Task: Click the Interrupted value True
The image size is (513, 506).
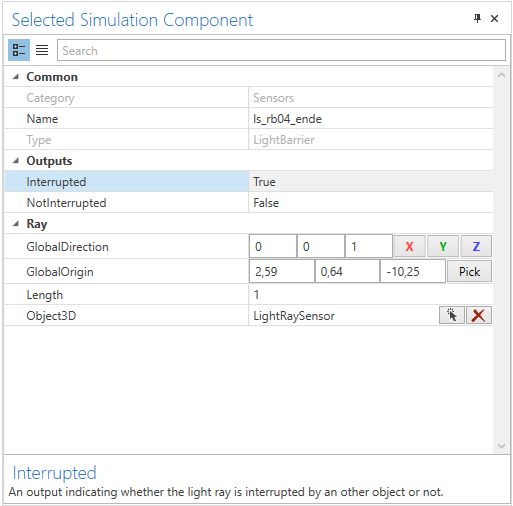Action: point(264,182)
